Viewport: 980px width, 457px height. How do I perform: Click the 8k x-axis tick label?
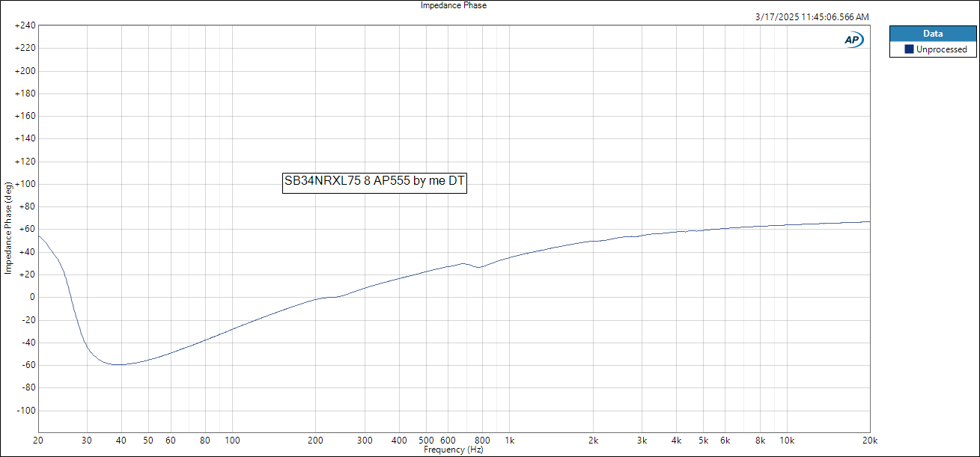point(760,441)
